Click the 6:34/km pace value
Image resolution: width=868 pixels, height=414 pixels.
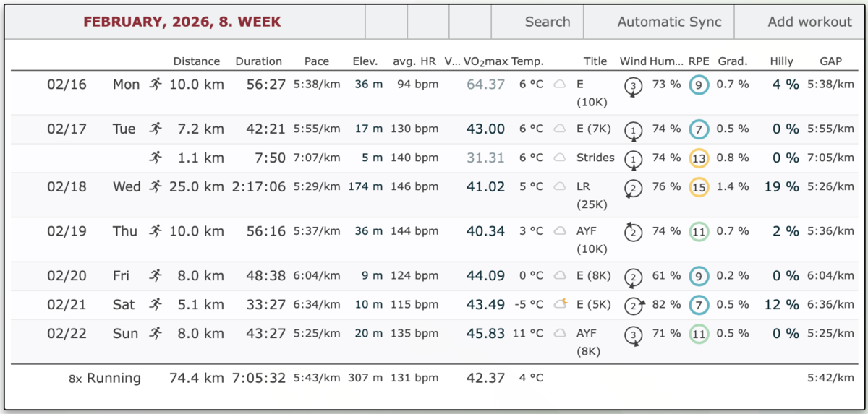coord(317,304)
